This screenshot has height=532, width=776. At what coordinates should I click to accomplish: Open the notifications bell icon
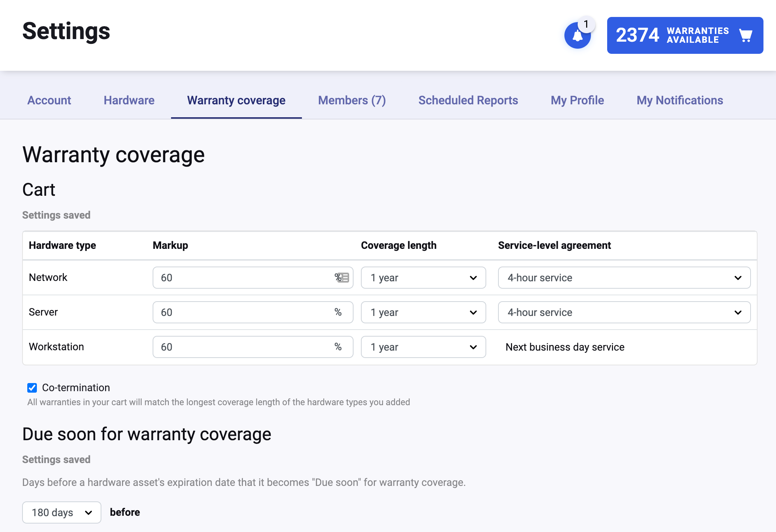pyautogui.click(x=577, y=36)
